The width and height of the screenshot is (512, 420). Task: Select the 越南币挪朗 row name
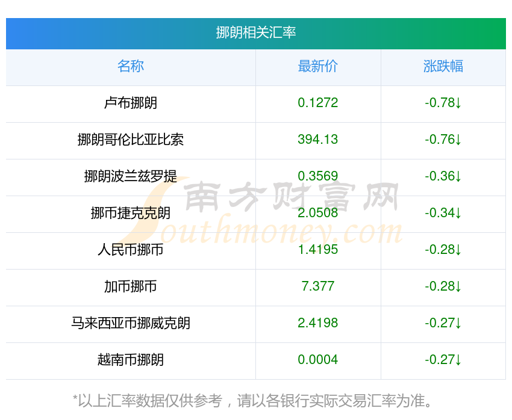point(131,360)
